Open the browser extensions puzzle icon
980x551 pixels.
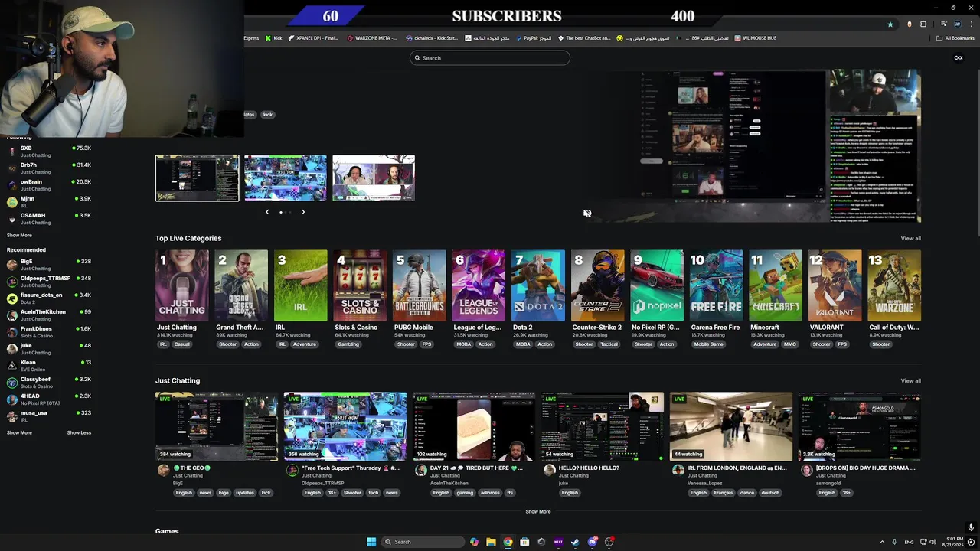click(x=923, y=24)
